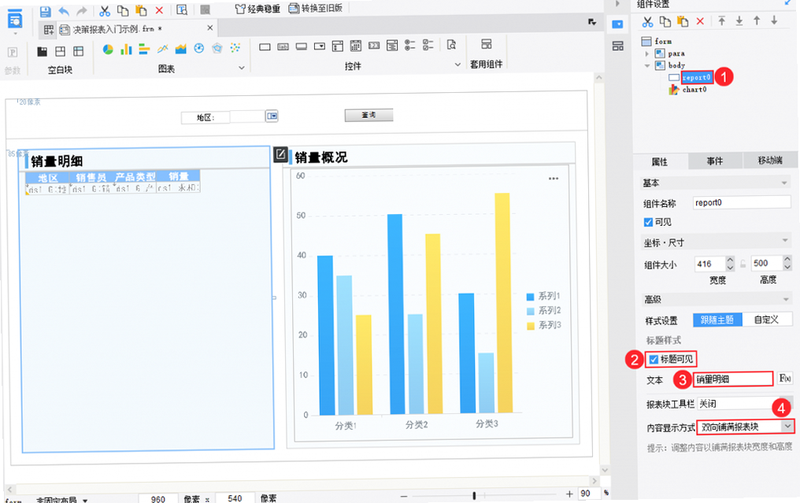Add the first blank block type
The height and width of the screenshot is (503, 800).
pyautogui.click(x=42, y=51)
